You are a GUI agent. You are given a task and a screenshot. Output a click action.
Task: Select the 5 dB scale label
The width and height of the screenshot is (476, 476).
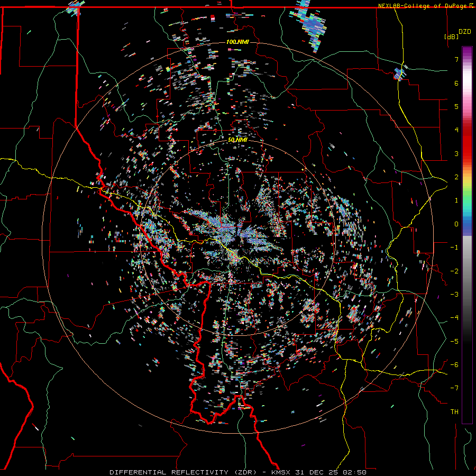coord(456,106)
